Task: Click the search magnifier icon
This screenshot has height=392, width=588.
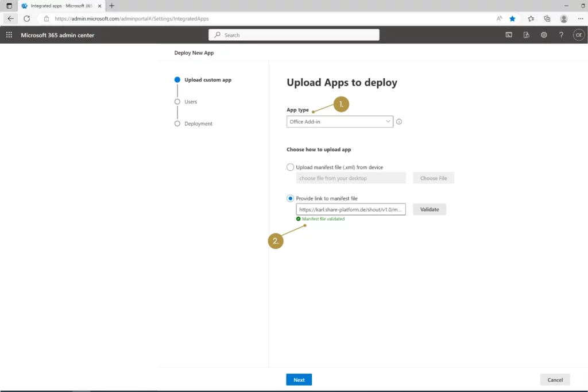Action: 218,35
